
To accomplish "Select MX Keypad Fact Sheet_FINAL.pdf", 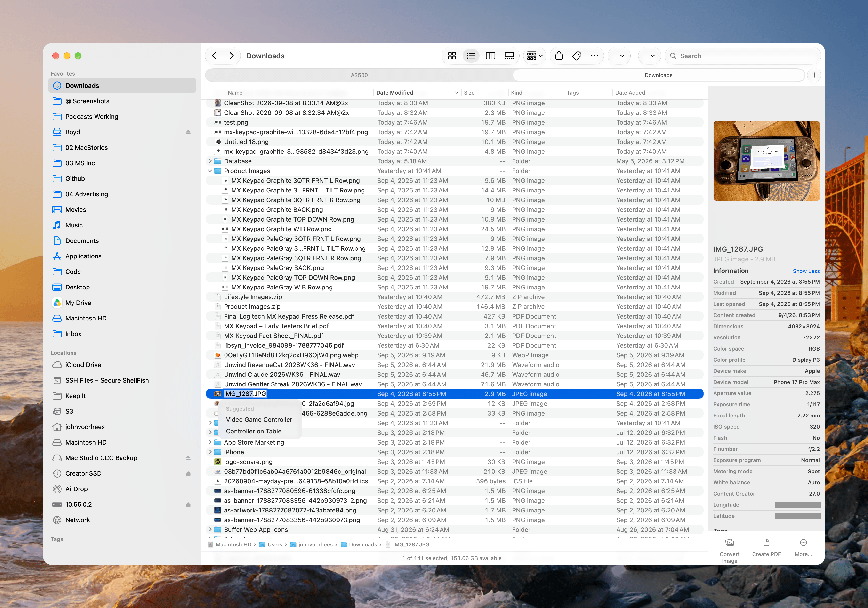I will click(x=454, y=336).
